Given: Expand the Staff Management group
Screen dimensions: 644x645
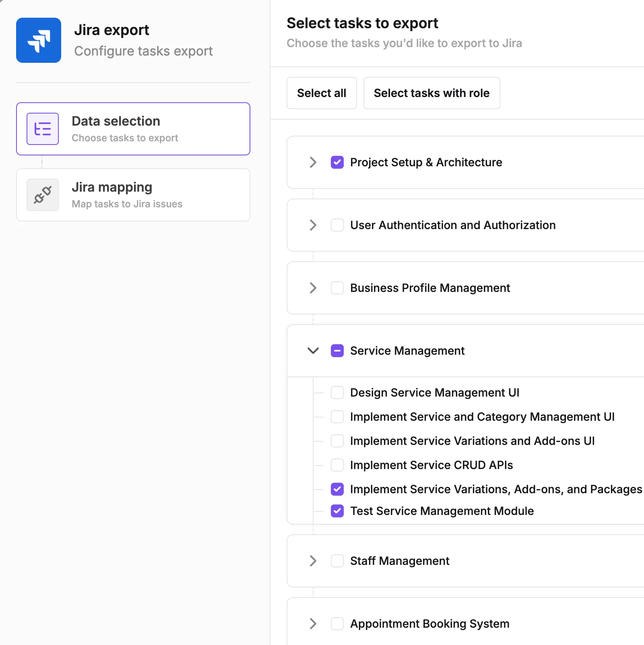Looking at the screenshot, I should pos(313,561).
